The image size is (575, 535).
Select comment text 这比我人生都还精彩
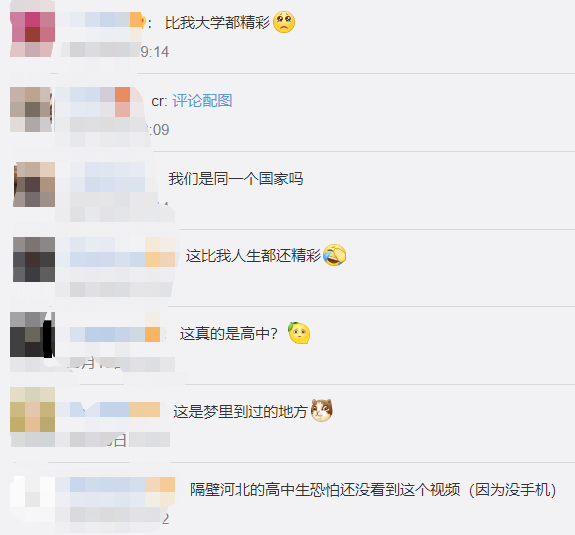[253, 256]
